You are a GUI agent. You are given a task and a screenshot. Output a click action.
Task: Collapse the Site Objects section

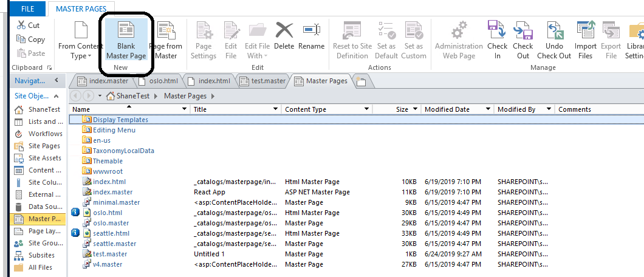click(57, 97)
